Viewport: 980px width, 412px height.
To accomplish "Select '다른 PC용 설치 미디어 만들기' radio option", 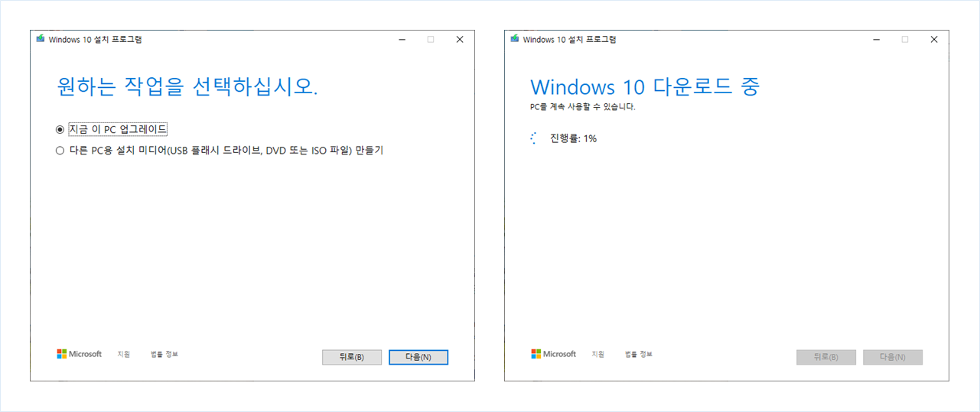I will click(x=60, y=151).
